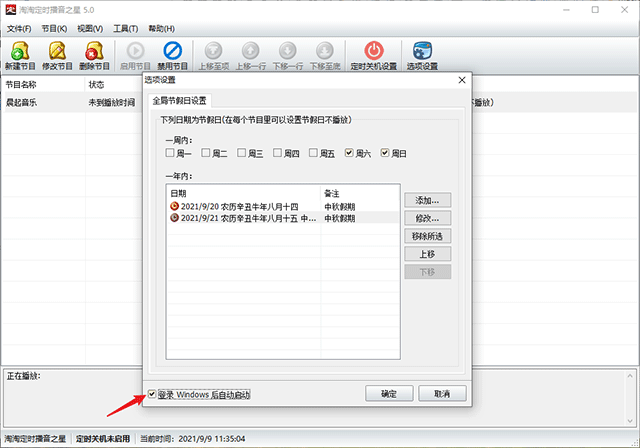
Task: Open the 工具(T) menu
Action: [x=125, y=28]
